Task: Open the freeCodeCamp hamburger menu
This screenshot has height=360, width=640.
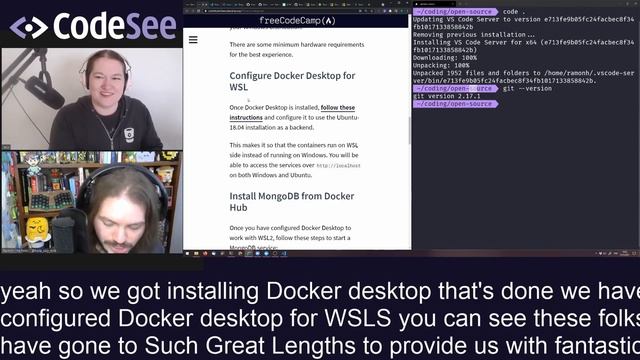Action: coord(193,40)
